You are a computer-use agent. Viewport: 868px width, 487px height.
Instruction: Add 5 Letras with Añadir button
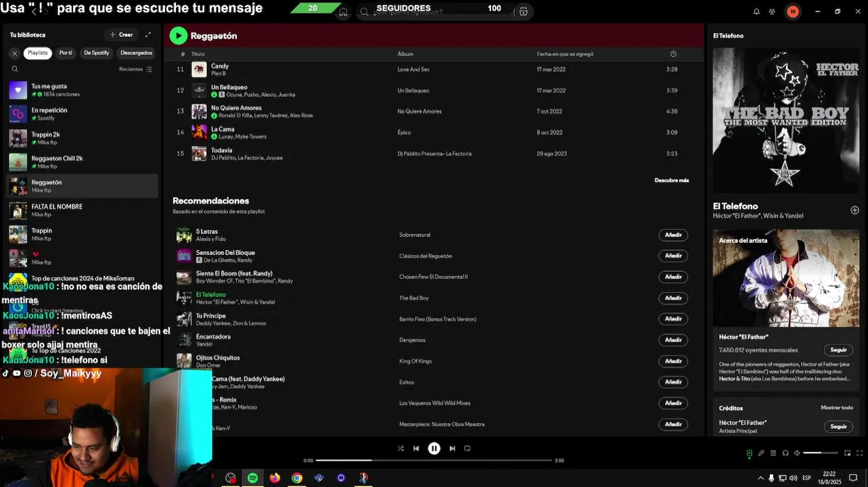point(673,235)
